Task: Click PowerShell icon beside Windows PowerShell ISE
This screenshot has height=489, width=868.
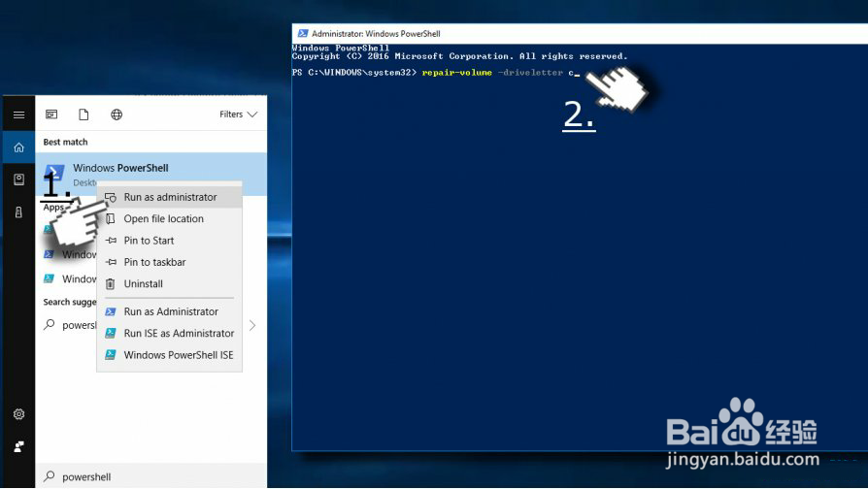Action: click(x=111, y=354)
